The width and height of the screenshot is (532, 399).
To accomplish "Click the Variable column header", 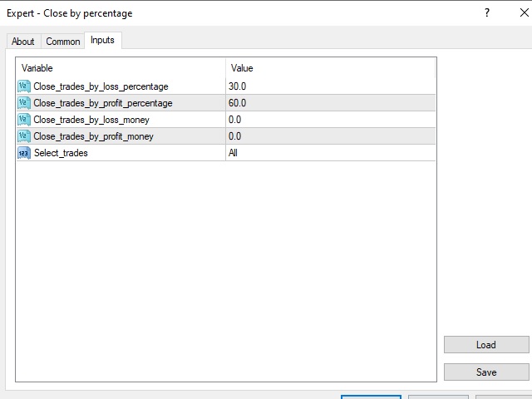I will pyautogui.click(x=121, y=68).
